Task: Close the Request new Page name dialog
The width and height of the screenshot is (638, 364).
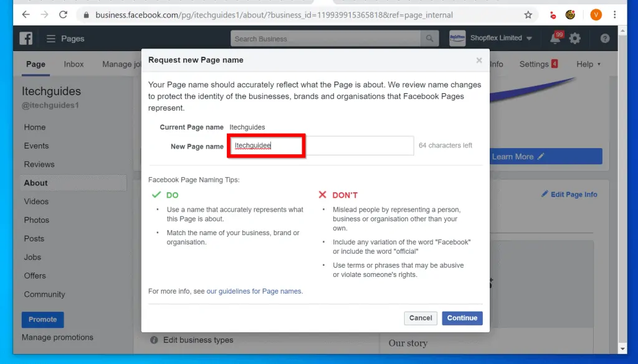Action: 478,60
